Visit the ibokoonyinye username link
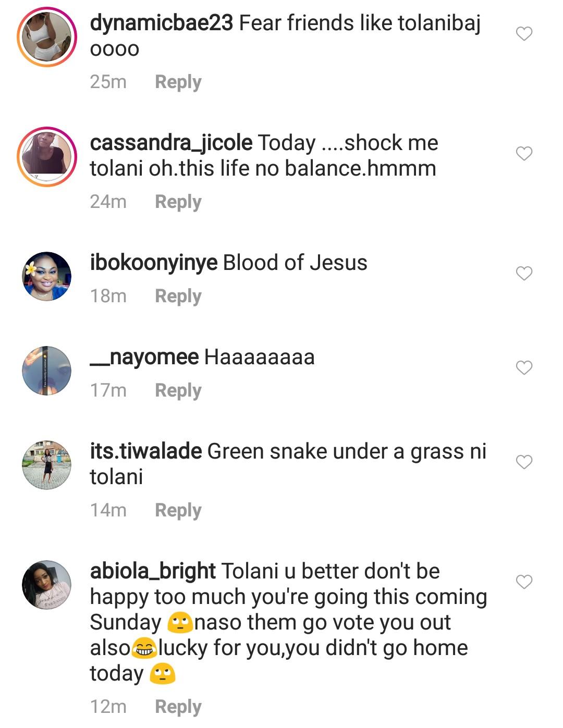 point(154,263)
